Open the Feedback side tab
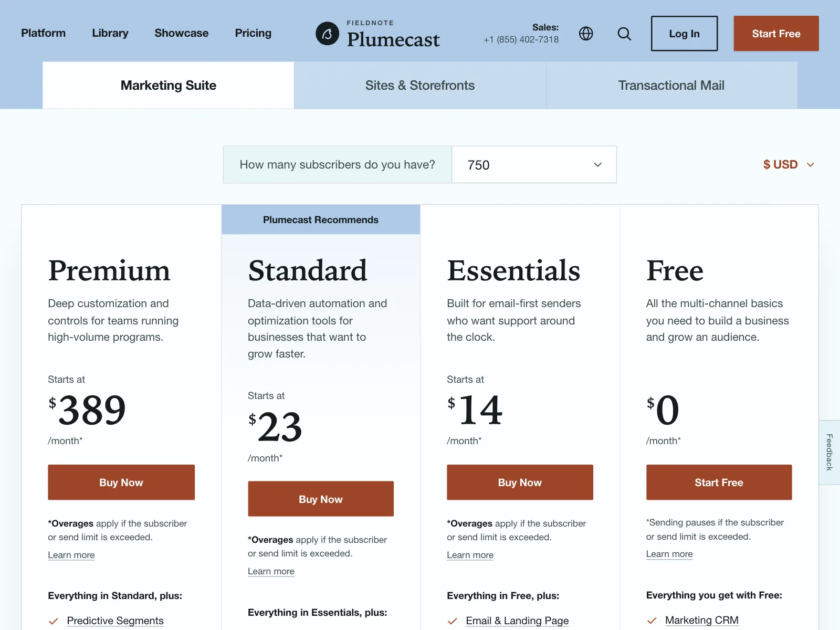840x630 pixels. coord(829,452)
